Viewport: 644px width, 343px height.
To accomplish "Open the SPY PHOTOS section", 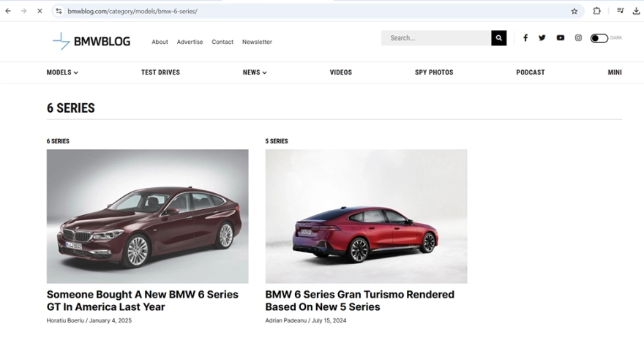I will click(x=434, y=72).
